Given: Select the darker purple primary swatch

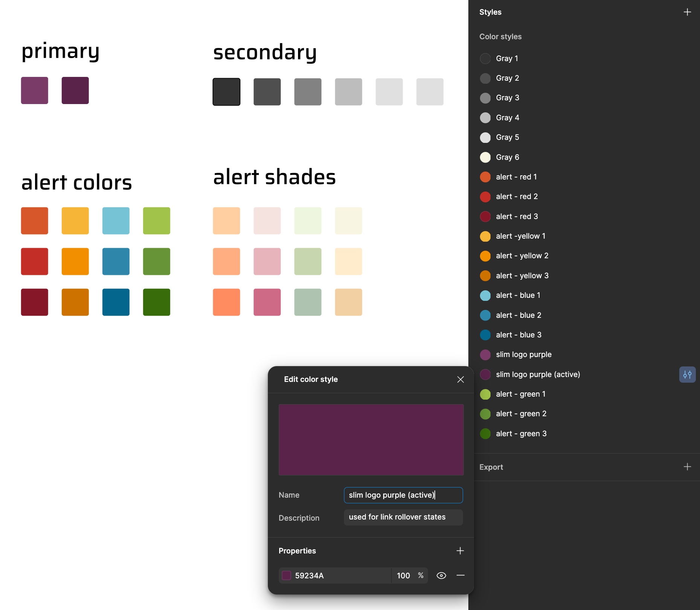Looking at the screenshot, I should point(75,90).
